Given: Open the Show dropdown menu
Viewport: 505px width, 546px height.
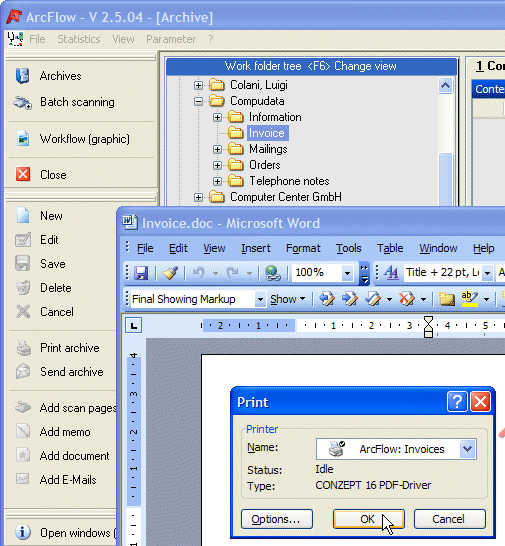Looking at the screenshot, I should point(288,299).
